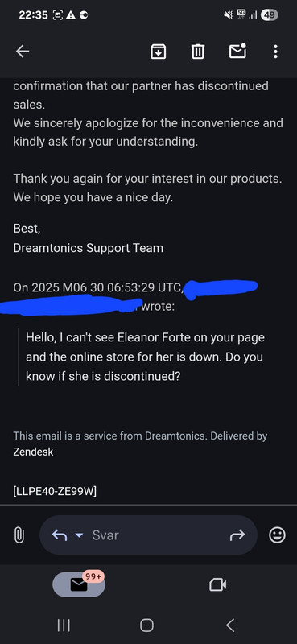The image size is (297, 644).
Task: Switch to the Meet video tab
Action: [217, 584]
